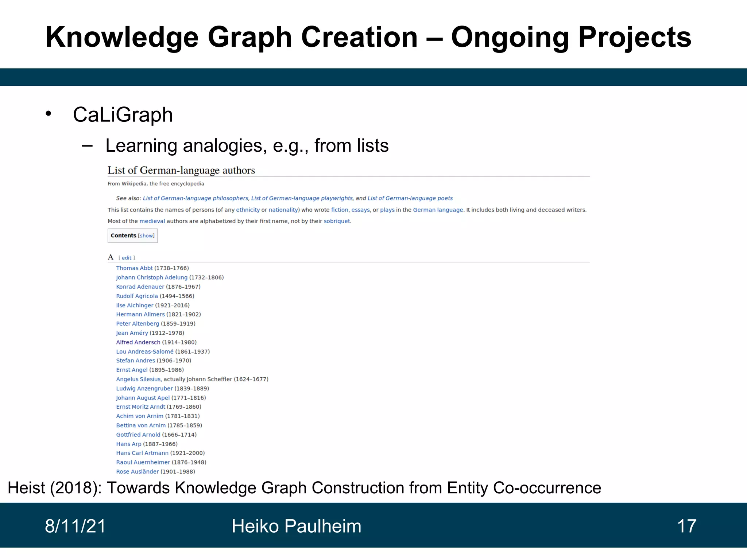Select the footer name Heiko Paulheim
Image resolution: width=747 pixels, height=560 pixels.
click(296, 526)
